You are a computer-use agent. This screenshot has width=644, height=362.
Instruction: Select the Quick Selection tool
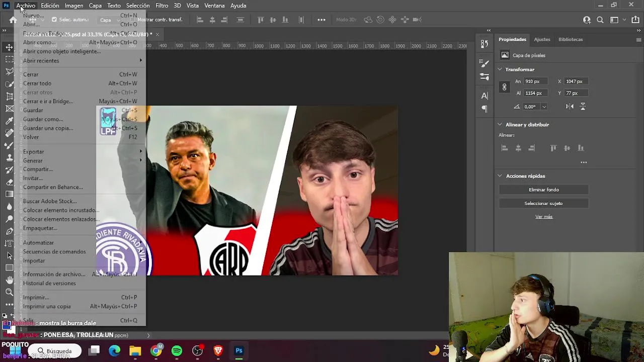tap(10, 84)
